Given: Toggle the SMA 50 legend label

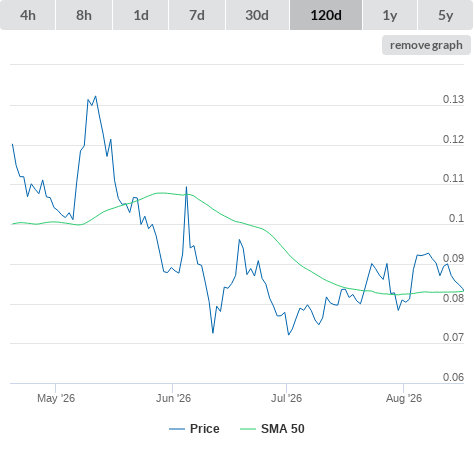Looking at the screenshot, I should (x=283, y=429).
